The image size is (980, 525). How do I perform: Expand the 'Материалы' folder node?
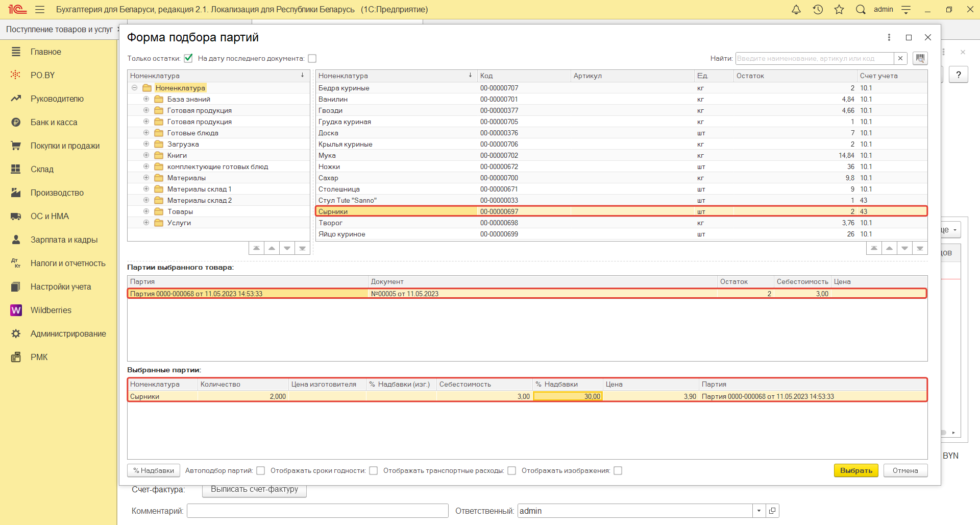146,178
